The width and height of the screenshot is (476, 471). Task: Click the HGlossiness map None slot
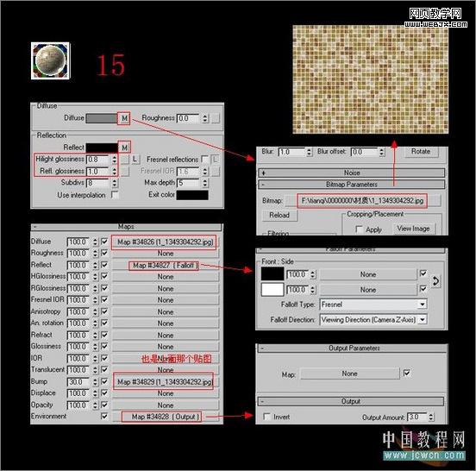coord(165,277)
